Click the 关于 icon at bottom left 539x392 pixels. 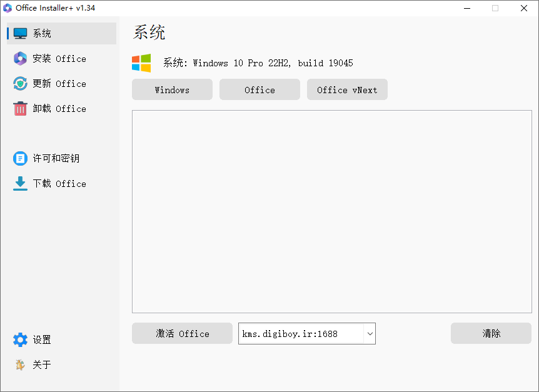[x=20, y=364]
